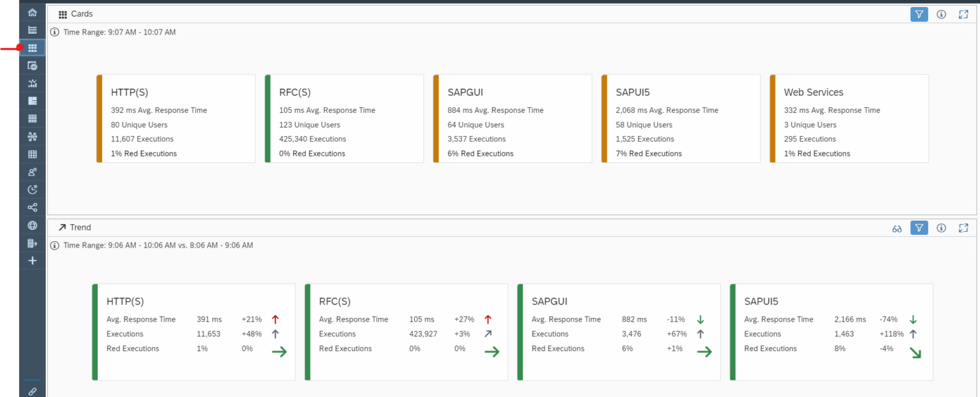This screenshot has height=397, width=980.
Task: Open the bar chart view in the sidebar
Action: pyautogui.click(x=32, y=29)
